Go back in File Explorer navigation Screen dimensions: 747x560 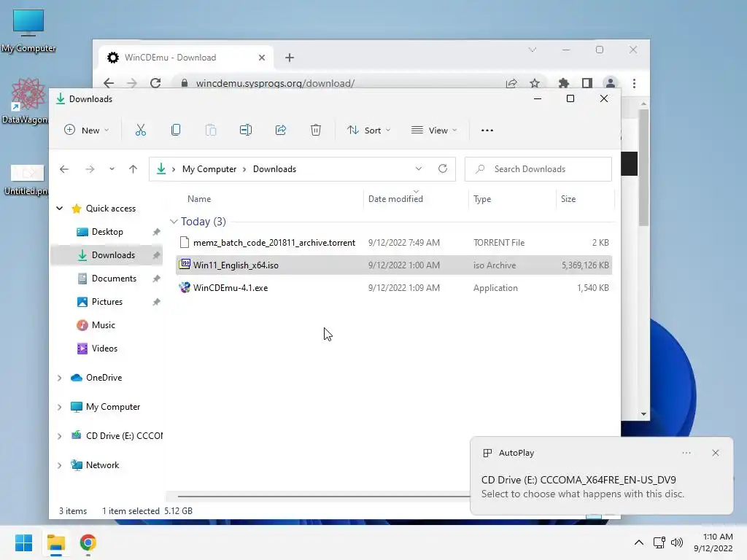coord(64,169)
